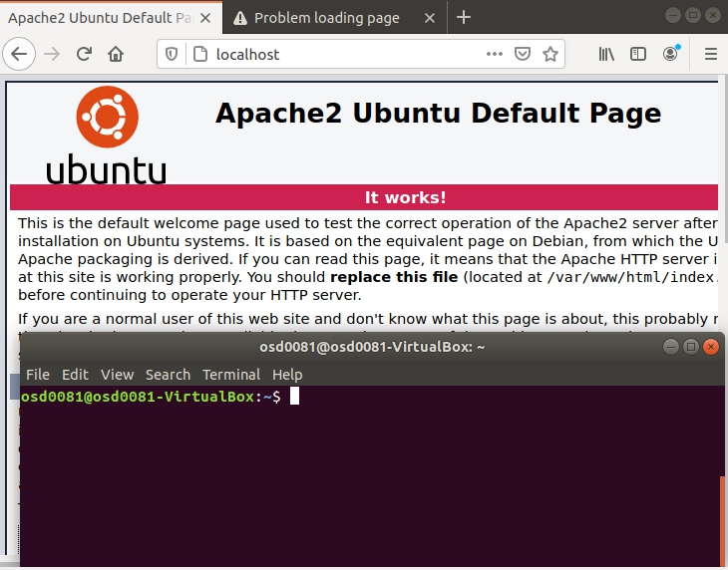The height and width of the screenshot is (570, 728).
Task: Click the Ubuntu logo on Apache page
Action: pyautogui.click(x=107, y=135)
